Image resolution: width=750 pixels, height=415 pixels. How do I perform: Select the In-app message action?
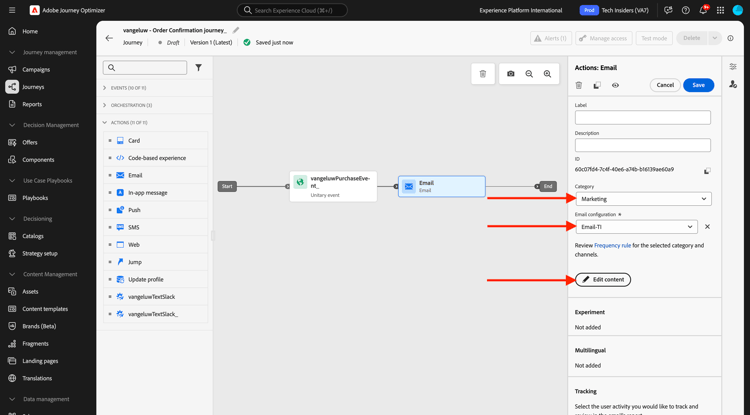[x=156, y=193]
